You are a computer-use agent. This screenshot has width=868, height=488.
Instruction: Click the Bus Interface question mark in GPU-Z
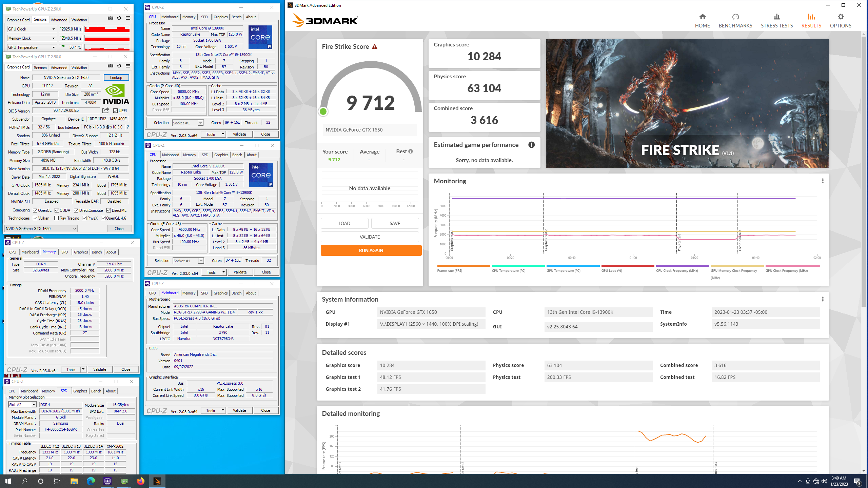(x=128, y=127)
